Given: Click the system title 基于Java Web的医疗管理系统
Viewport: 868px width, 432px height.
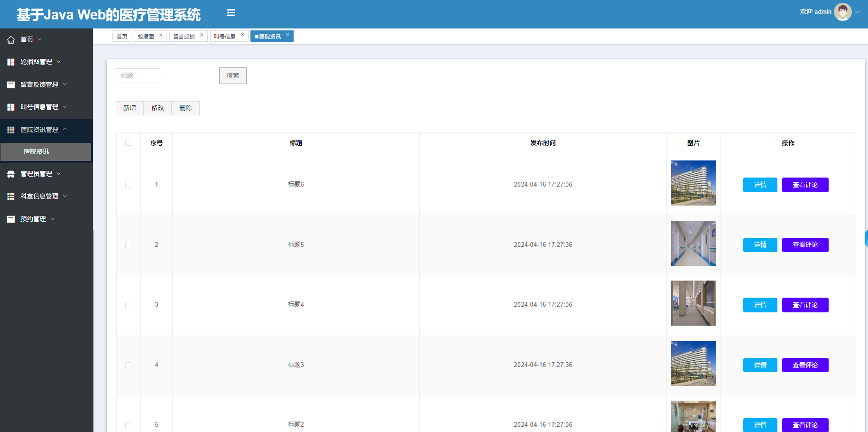Looking at the screenshot, I should pyautogui.click(x=109, y=15).
